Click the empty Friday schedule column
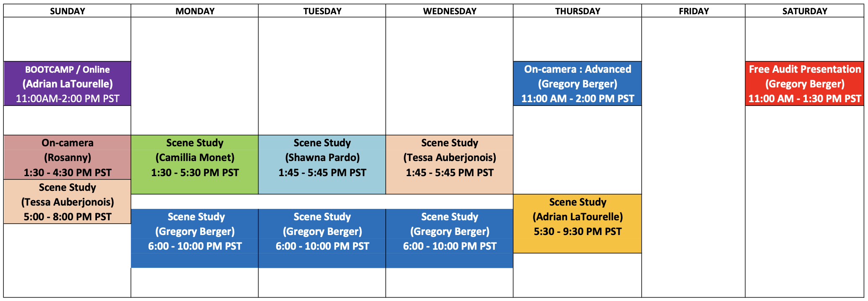Viewport: 868px width, 301px height. (693, 157)
